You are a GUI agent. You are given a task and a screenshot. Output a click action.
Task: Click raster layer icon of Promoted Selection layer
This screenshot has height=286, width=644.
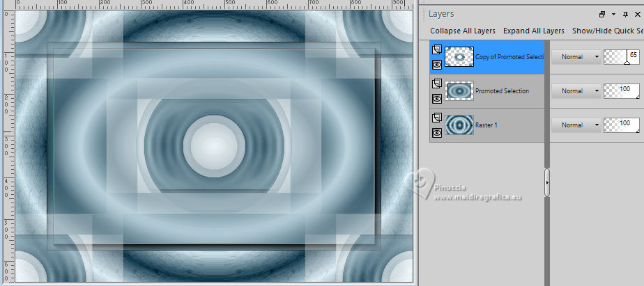(437, 84)
